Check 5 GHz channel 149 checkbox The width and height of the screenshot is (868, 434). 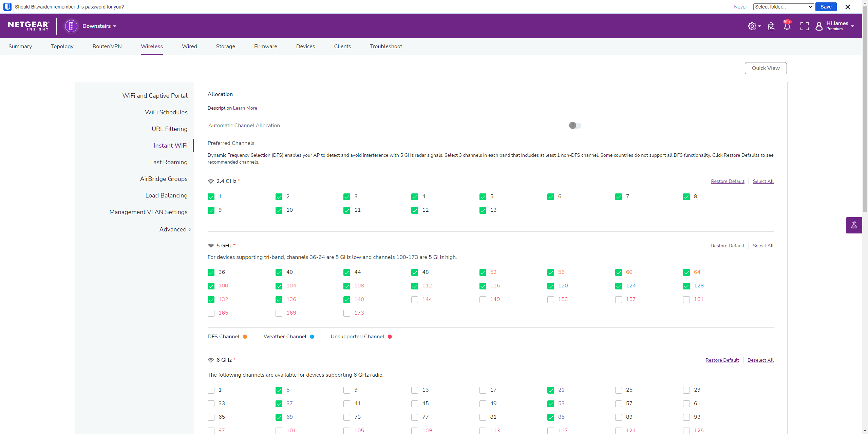[483, 300]
